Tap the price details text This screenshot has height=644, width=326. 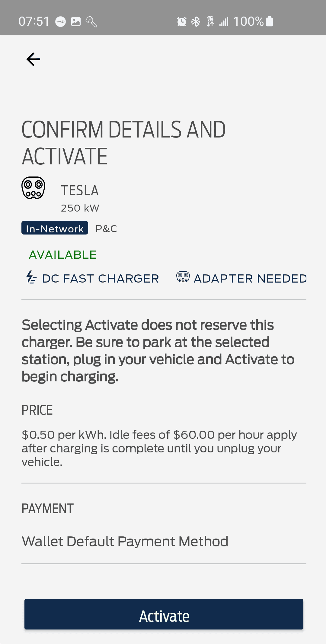pos(159,448)
